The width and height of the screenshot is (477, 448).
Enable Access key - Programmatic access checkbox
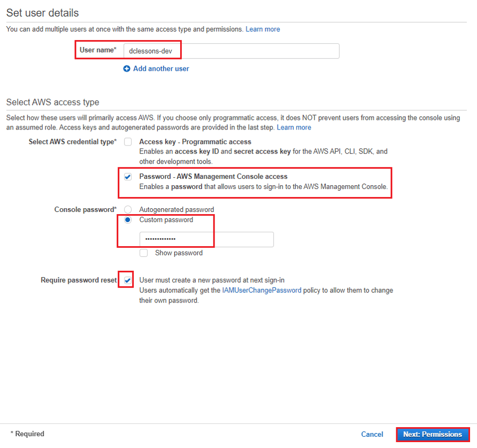click(x=128, y=142)
